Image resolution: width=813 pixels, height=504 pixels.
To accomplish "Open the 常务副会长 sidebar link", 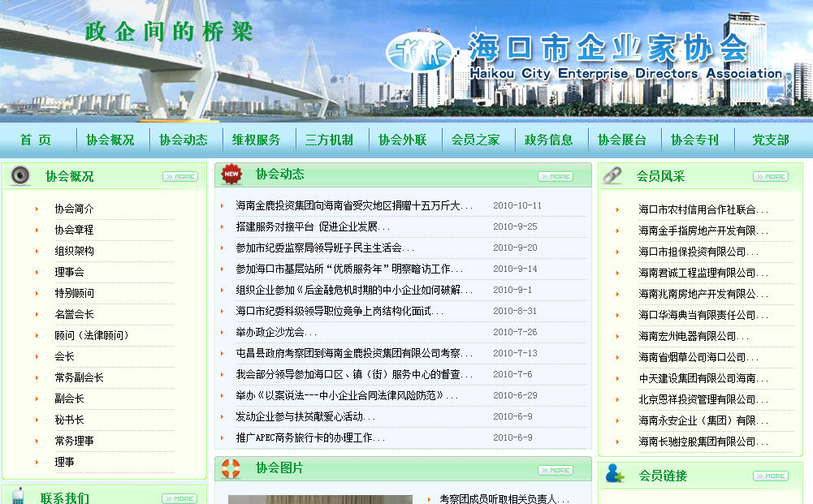I will (x=79, y=377).
